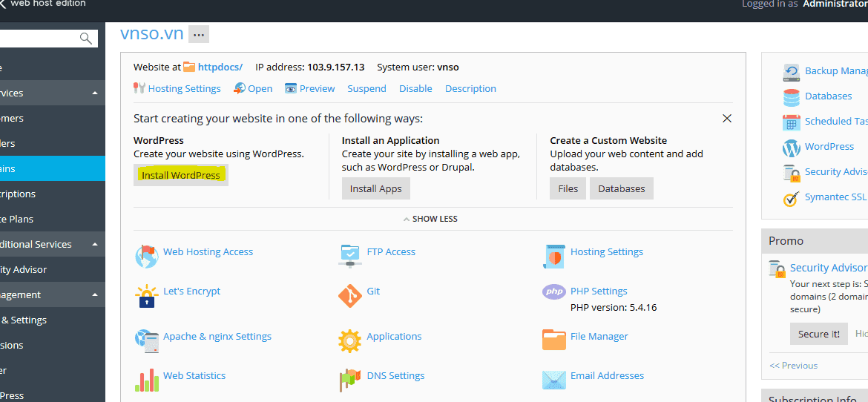This screenshot has height=402, width=868.
Task: Go back via web host edition arrow
Action: [3, 4]
